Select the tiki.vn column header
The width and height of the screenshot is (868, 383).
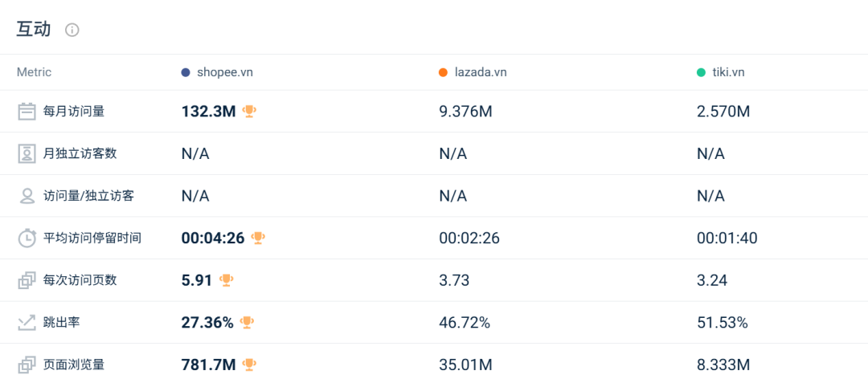tap(728, 72)
